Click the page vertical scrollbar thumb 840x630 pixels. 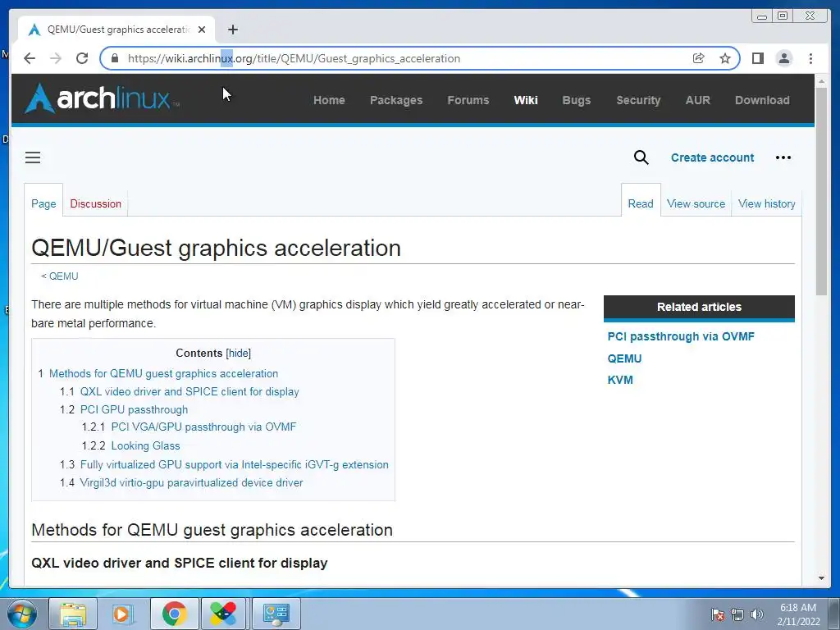[822, 190]
